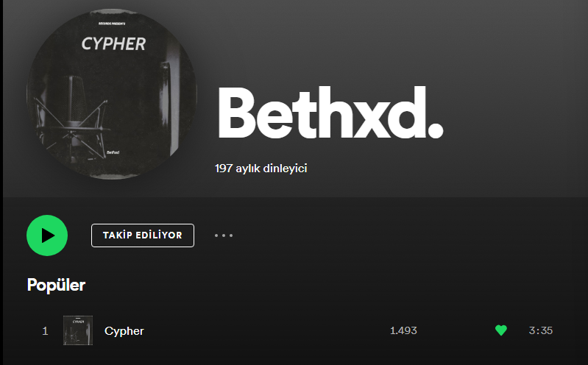Click the 1.493 play count of Cypher
Image resolution: width=588 pixels, height=365 pixels.
[x=403, y=330]
